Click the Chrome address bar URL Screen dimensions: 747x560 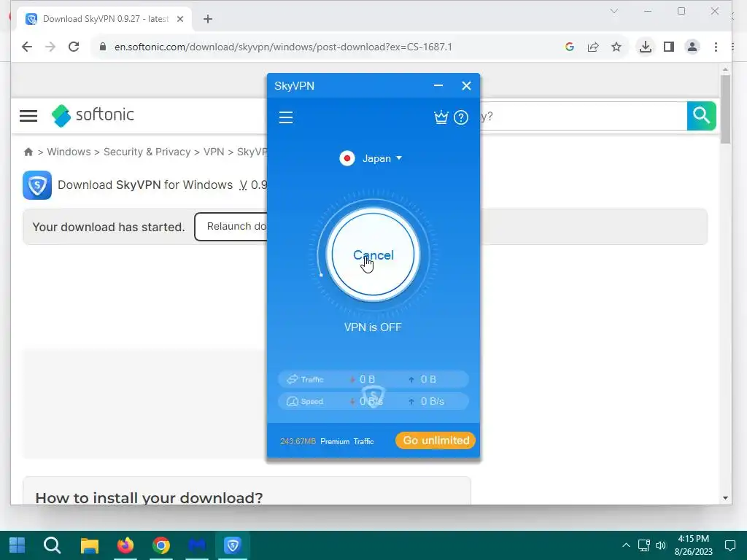(283, 47)
